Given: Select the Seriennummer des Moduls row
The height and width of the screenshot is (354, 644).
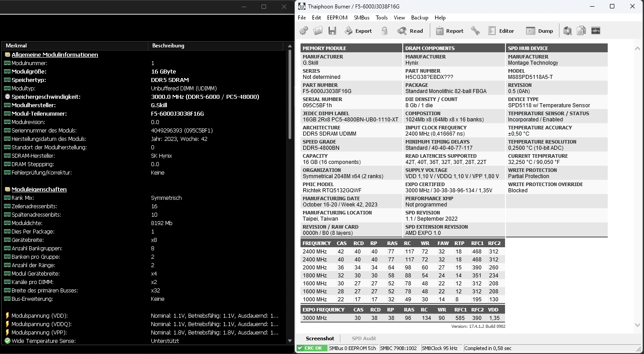Looking at the screenshot, I should pyautogui.click(x=144, y=131).
